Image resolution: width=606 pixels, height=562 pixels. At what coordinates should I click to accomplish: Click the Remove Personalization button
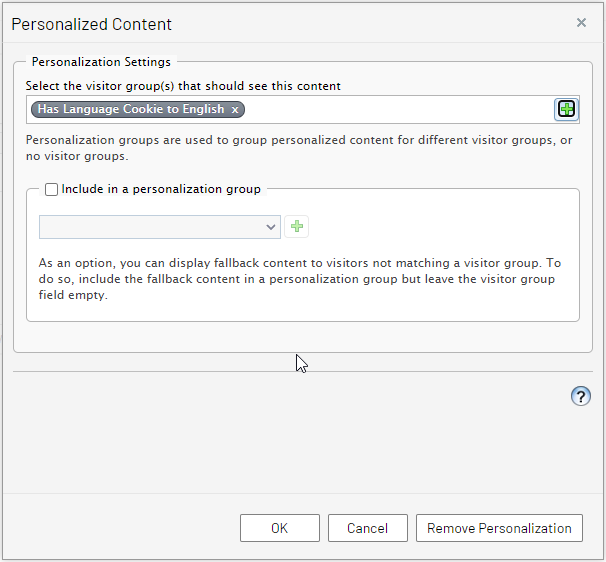point(499,528)
